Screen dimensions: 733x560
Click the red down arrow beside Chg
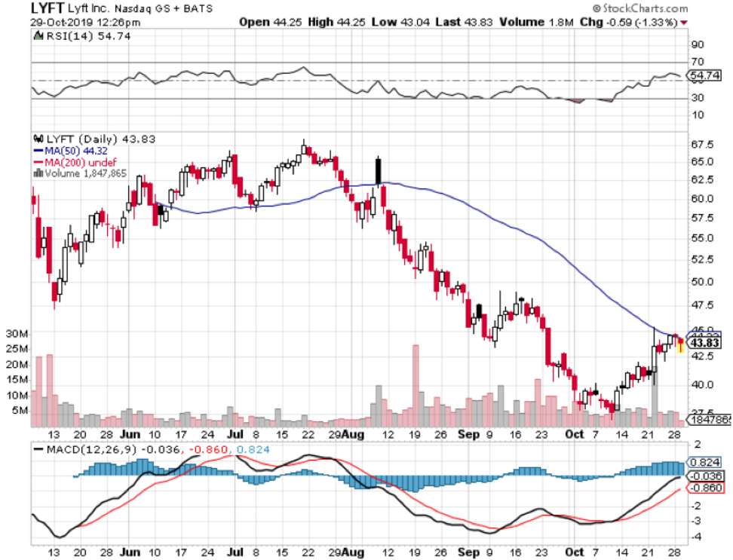[x=684, y=23]
